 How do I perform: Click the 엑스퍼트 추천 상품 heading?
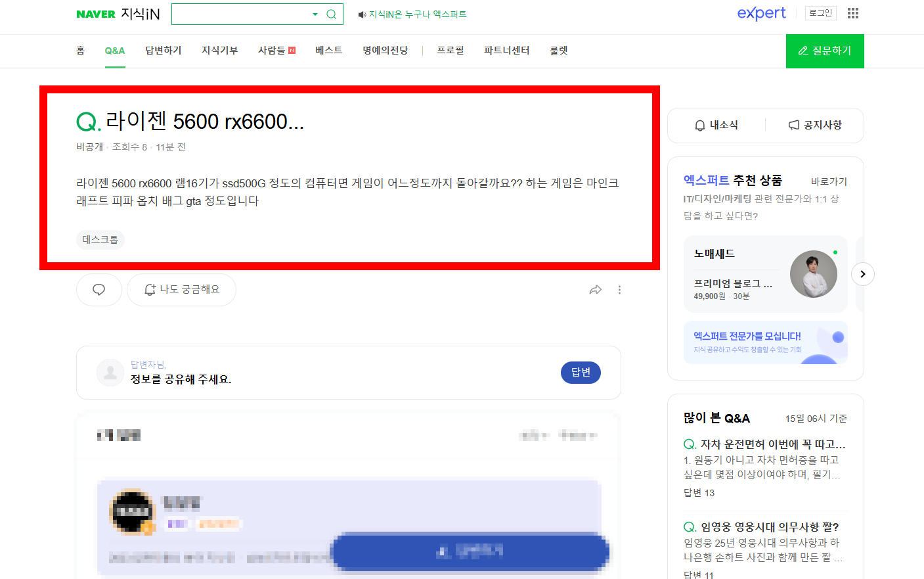point(733,180)
